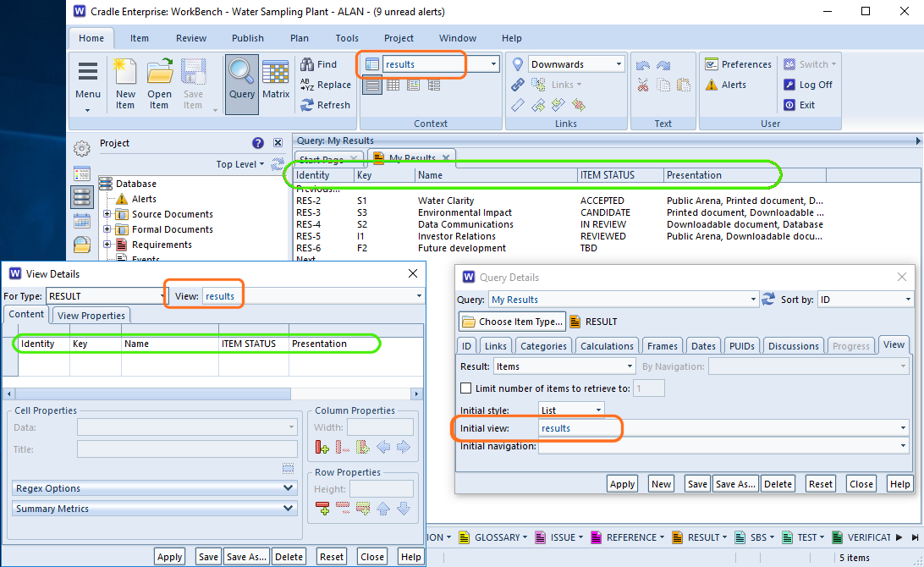This screenshot has height=567, width=924.
Task: Click the chain link icon in Links group
Action: (x=517, y=85)
